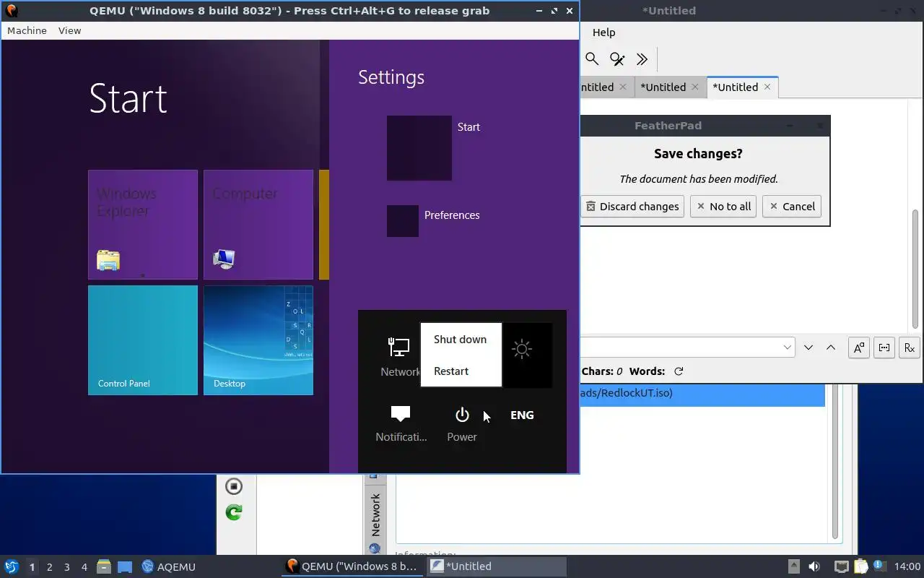The height and width of the screenshot is (578, 924).
Task: Cancel the Save changes dialog
Action: (792, 206)
